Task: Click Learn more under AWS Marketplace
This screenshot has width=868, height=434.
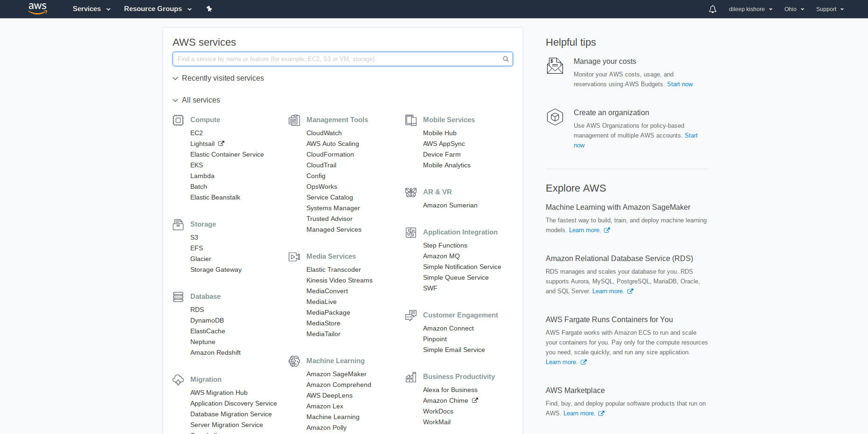Action: tap(579, 413)
